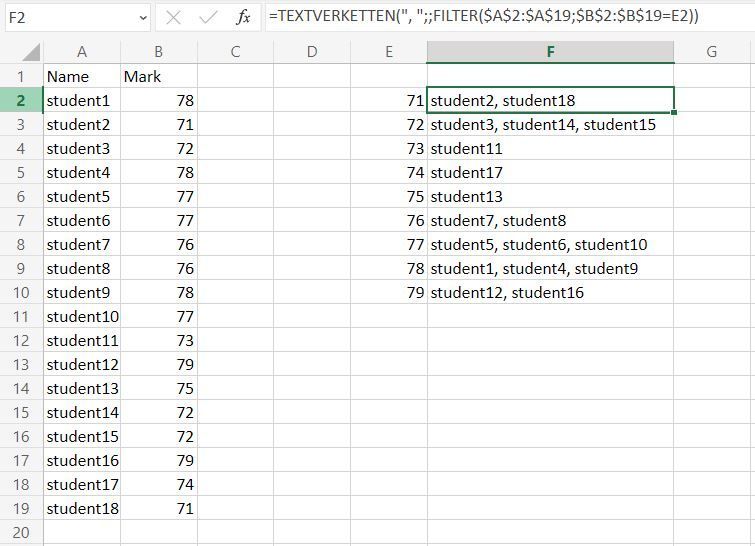Viewport: 755px width, 546px height.
Task: Select column F cell showing only student17
Action: [x=550, y=172]
